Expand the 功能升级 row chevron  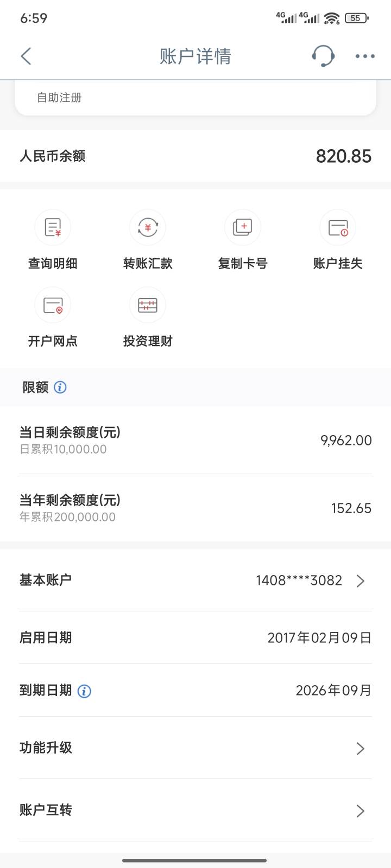point(360,749)
